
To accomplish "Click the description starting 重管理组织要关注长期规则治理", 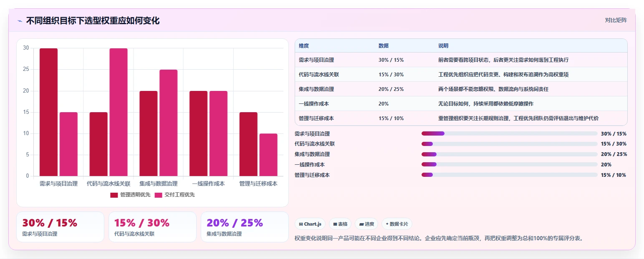I will click(x=519, y=118).
